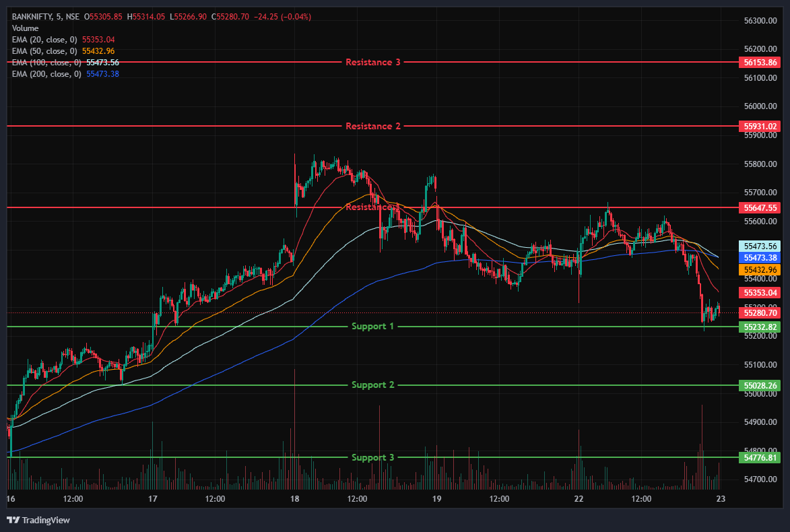Select the Volume indicator legend
Screen dimensions: 790x532
tap(25, 28)
